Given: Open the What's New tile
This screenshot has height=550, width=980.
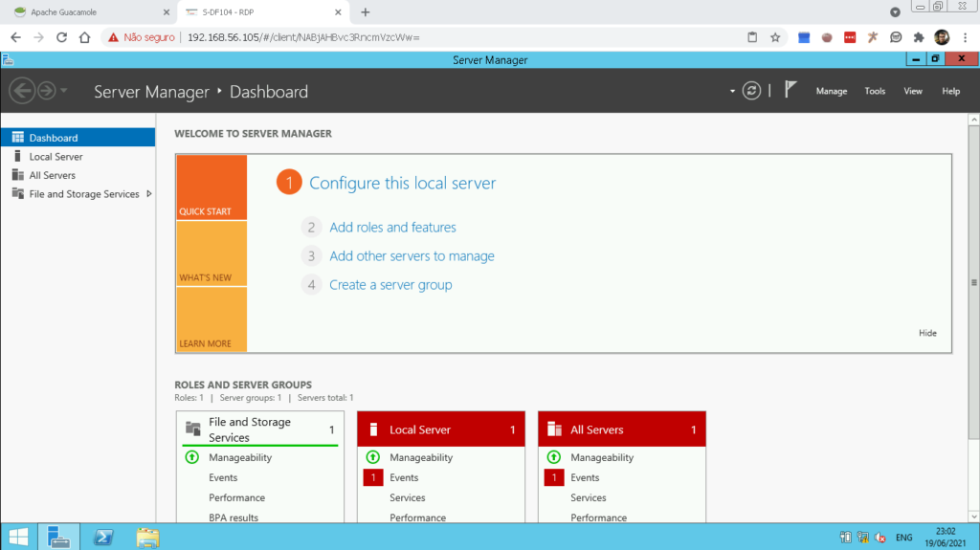Looking at the screenshot, I should [212, 253].
